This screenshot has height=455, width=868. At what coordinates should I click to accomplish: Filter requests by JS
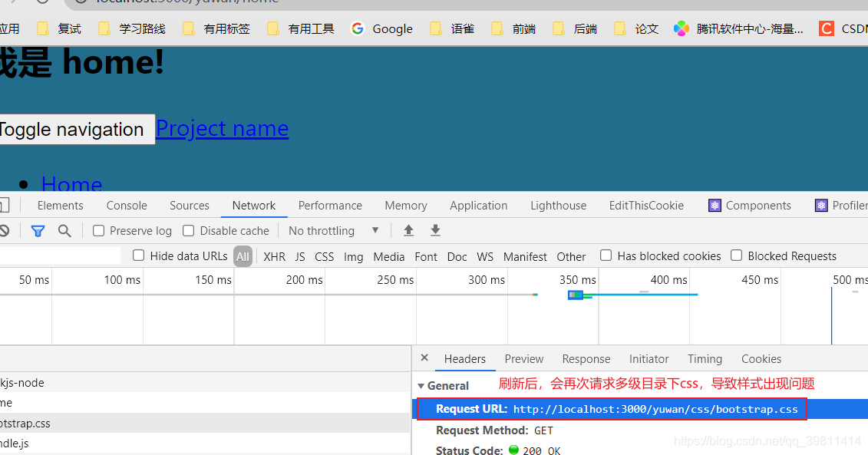[x=300, y=256]
